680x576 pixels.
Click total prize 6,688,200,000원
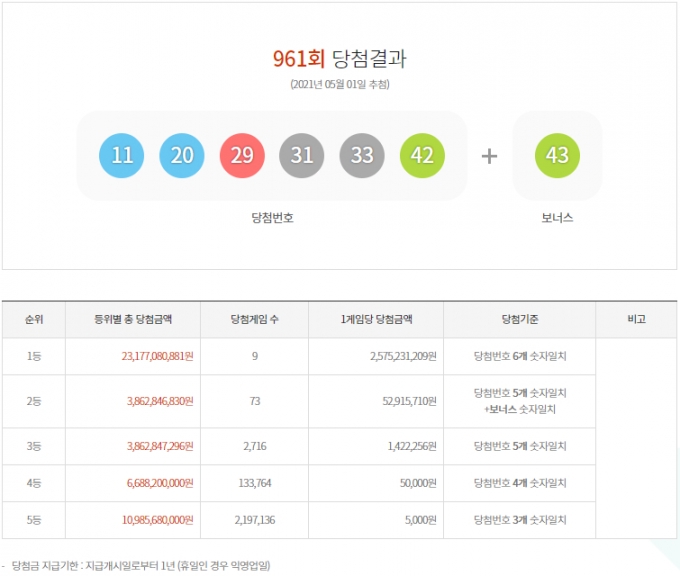(160, 483)
